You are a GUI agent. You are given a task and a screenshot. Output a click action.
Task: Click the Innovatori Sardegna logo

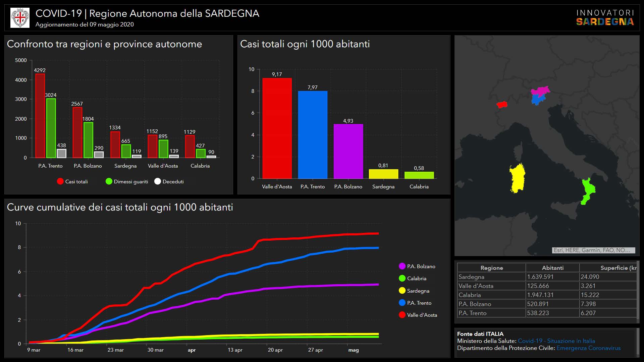(605, 18)
